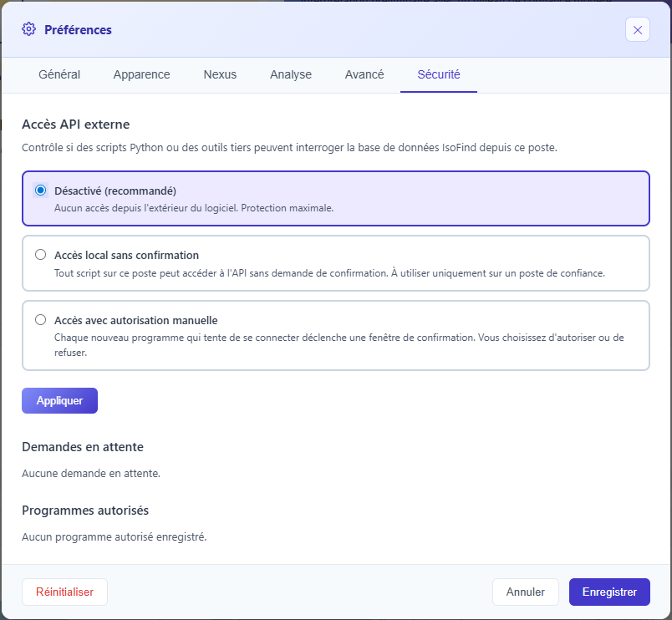Close the Préférences dialog with the X
Screen dimensions: 672x620
[637, 30]
